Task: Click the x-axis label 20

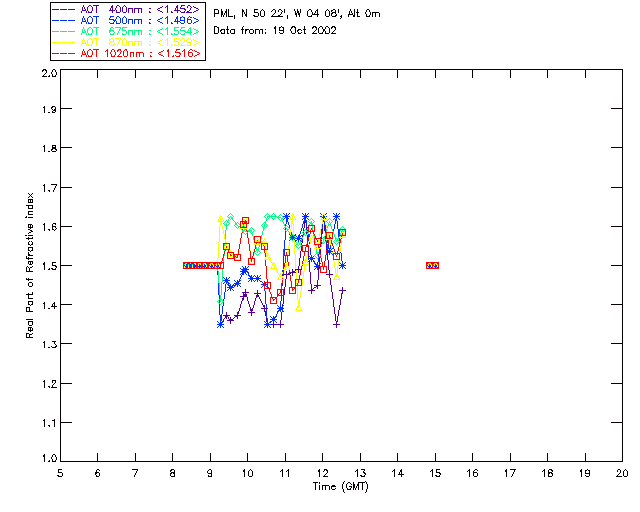Action: [x=622, y=473]
